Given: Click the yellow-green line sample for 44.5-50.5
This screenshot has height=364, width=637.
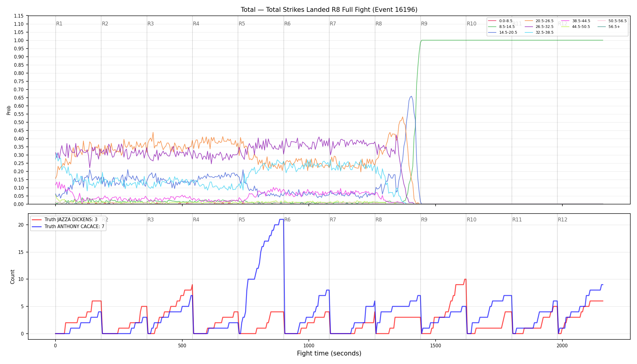Looking at the screenshot, I should click(x=565, y=27).
